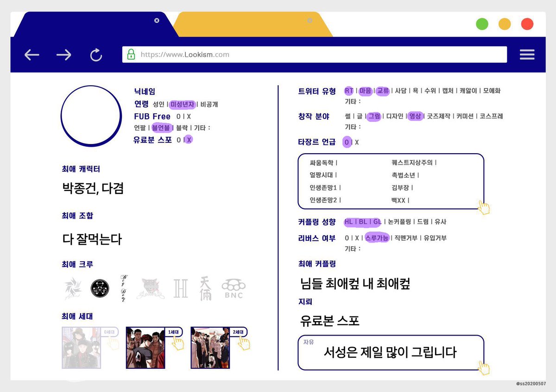
Task: Click hand cursor on the 자유 box
Action: [484, 368]
